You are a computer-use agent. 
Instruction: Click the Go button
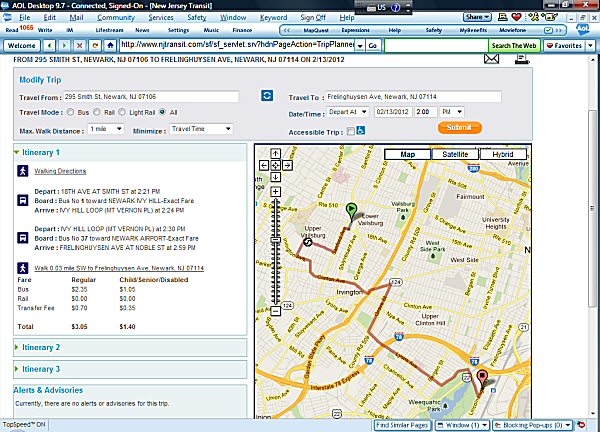click(x=372, y=46)
